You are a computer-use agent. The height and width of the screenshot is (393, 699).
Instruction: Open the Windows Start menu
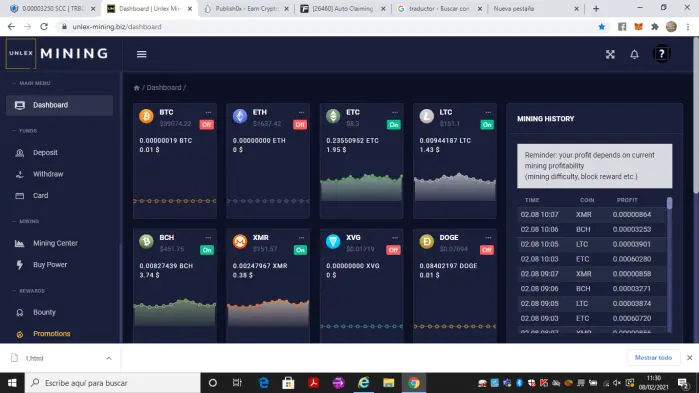[12, 383]
